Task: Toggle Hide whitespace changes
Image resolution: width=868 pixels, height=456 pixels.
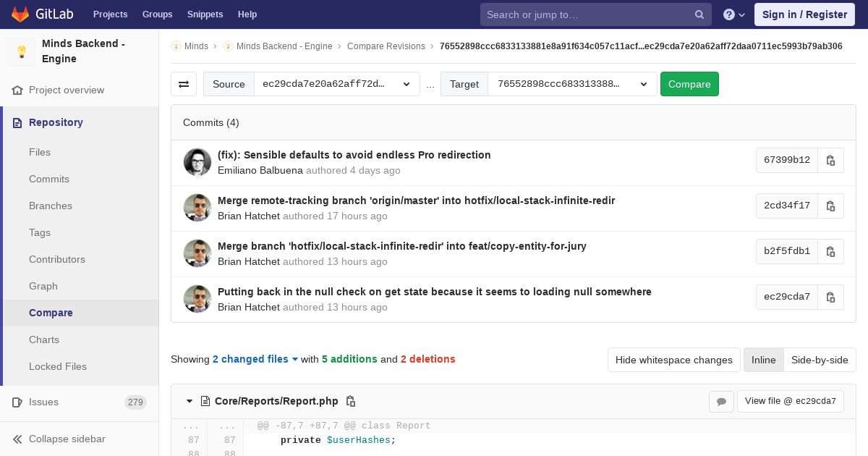Action: [x=674, y=360]
